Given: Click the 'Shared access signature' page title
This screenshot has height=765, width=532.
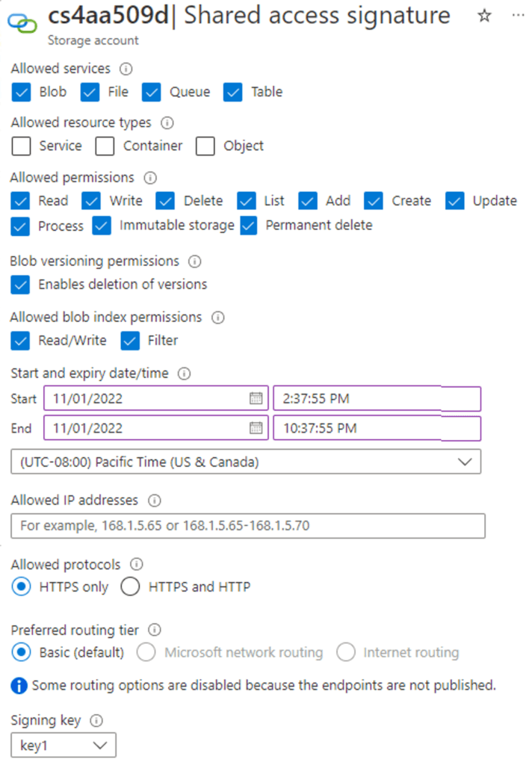Looking at the screenshot, I should pyautogui.click(x=318, y=16).
